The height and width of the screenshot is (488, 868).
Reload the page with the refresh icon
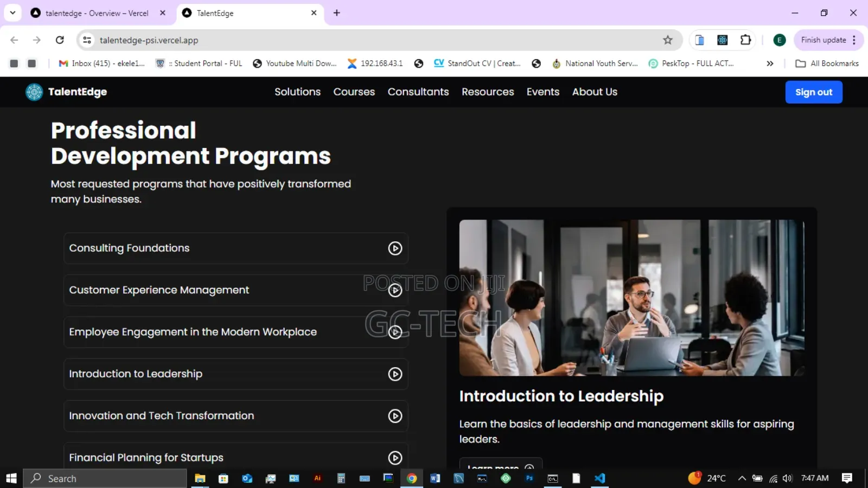[x=60, y=40]
